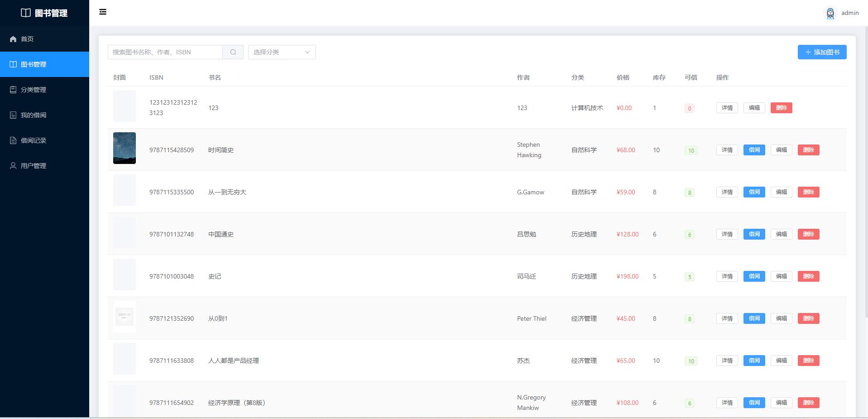Expand the category dropdown chevron arrow
Screen dimensions: 868x419
307,52
